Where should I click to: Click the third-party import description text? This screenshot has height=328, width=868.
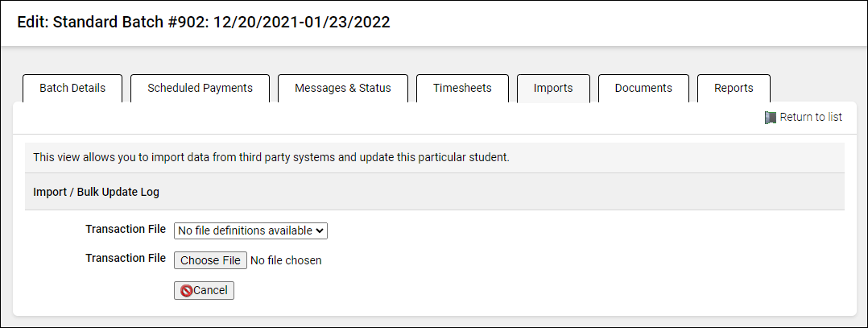[x=271, y=157]
